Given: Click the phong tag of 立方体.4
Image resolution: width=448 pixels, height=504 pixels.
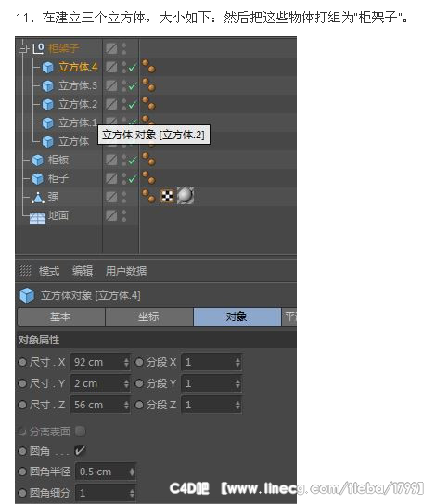Looking at the screenshot, I should click(x=148, y=67).
